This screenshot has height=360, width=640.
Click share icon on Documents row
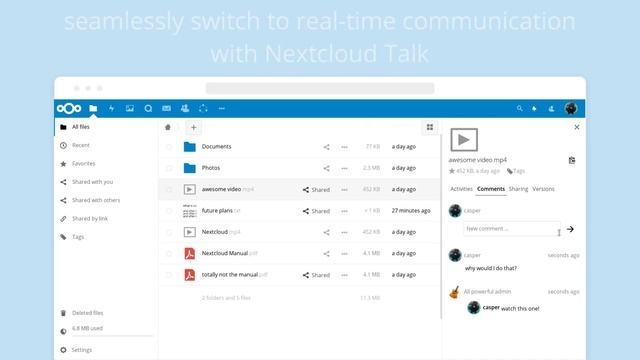327,147
